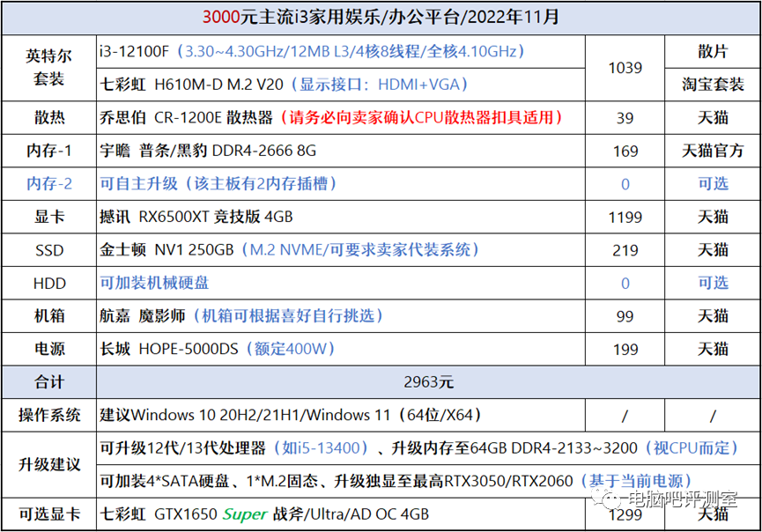Select the price cell "1039"
762x532 pixels.
point(625,68)
